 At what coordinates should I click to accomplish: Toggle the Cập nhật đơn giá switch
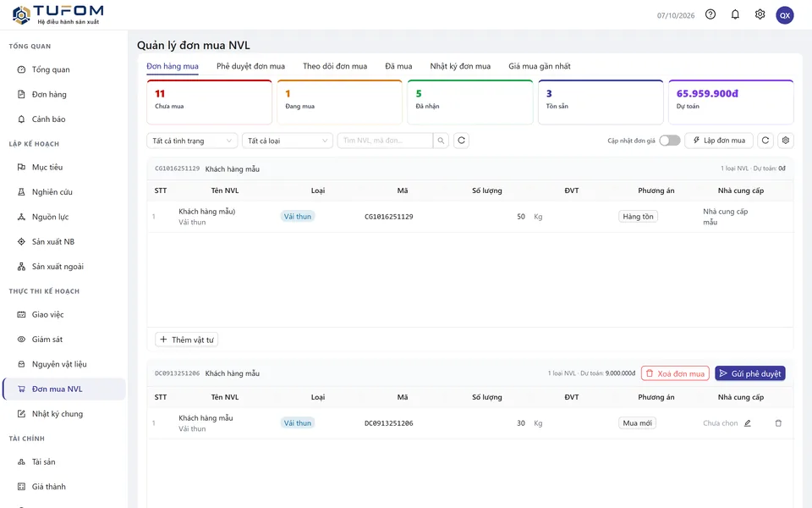click(670, 141)
